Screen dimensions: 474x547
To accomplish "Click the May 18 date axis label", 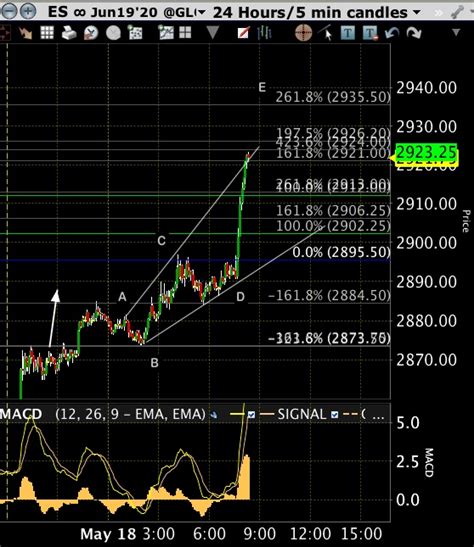I will pos(108,534).
